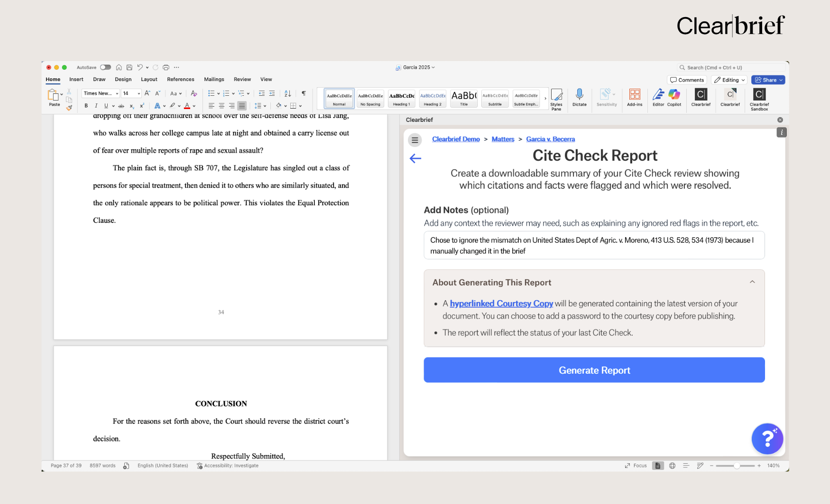Open the Review ribbon tab
Image resolution: width=830 pixels, height=504 pixels.
pos(242,80)
